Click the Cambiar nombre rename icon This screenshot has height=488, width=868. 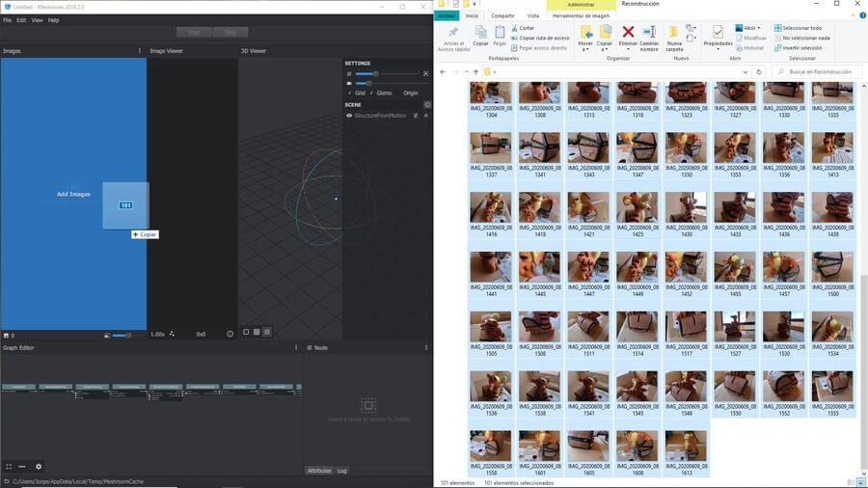coord(649,33)
